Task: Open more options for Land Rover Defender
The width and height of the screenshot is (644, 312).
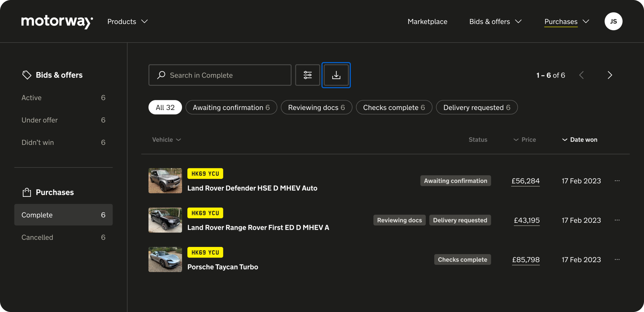Action: (x=617, y=181)
